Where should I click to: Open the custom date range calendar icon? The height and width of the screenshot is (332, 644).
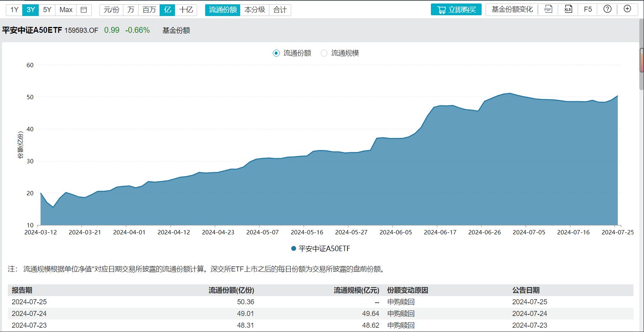[84, 10]
